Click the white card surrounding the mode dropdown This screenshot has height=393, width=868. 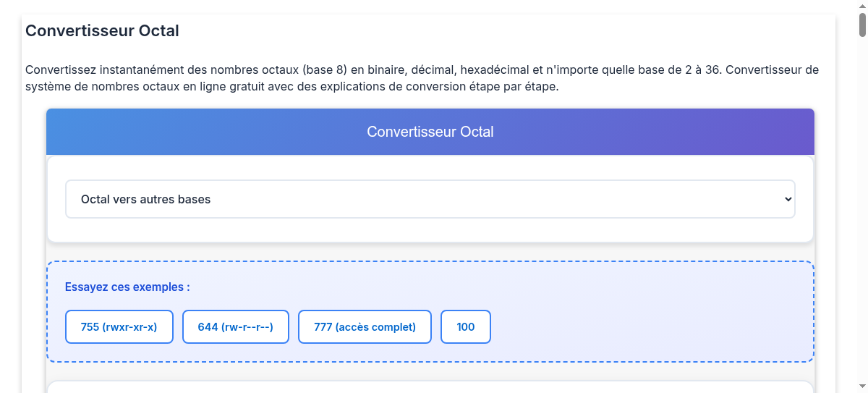pyautogui.click(x=430, y=232)
